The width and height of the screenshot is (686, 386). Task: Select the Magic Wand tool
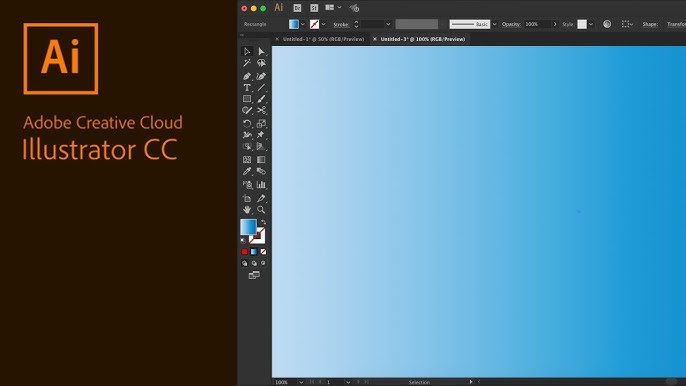pos(247,63)
